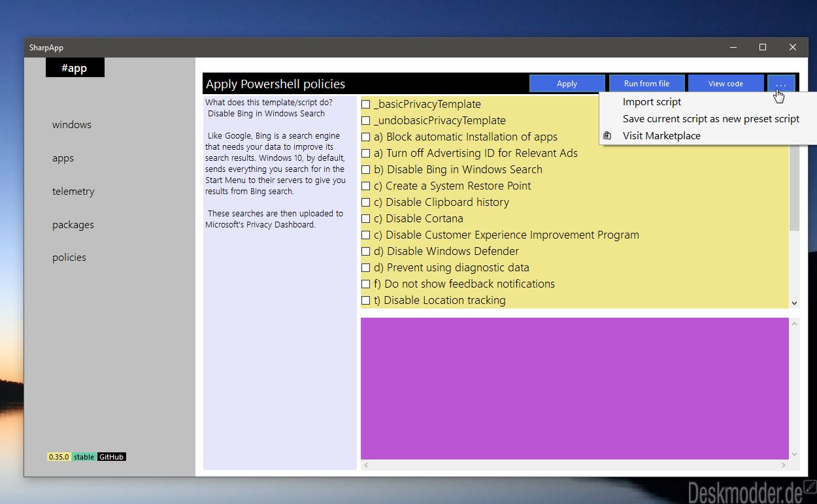Open the View code button
The height and width of the screenshot is (504, 817).
(725, 84)
